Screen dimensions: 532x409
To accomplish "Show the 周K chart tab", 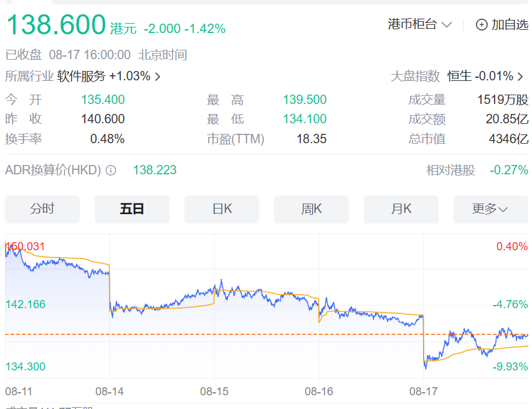I will click(x=311, y=209).
